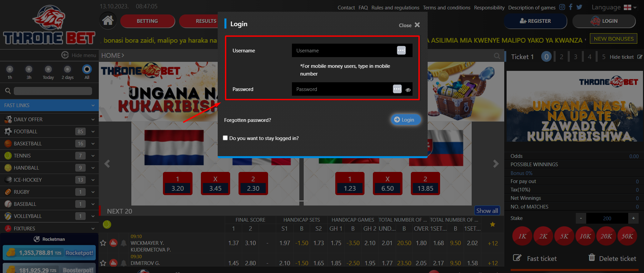Expand the TENNIS category
This screenshot has height=273, width=644.
pos(49,155)
